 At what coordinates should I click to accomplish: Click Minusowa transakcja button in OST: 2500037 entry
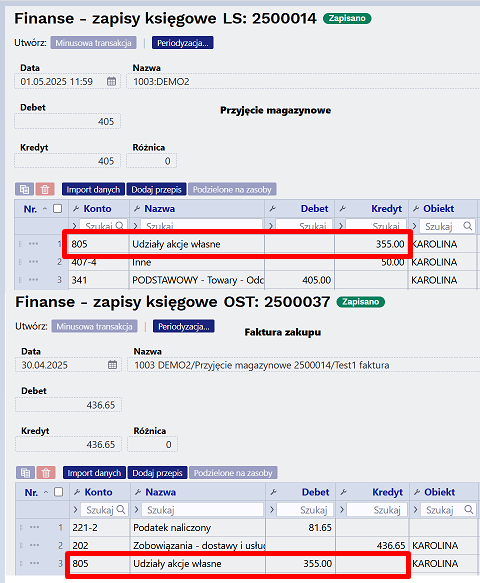pyautogui.click(x=94, y=326)
